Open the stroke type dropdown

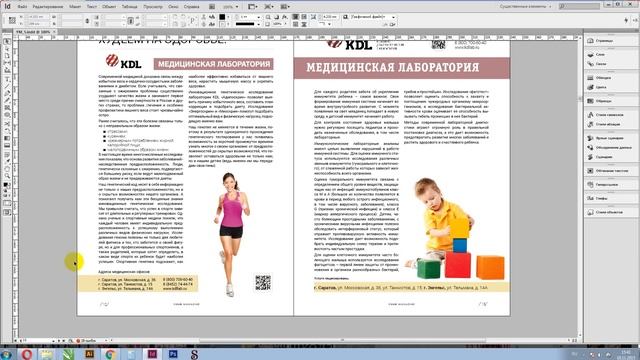tap(259, 24)
